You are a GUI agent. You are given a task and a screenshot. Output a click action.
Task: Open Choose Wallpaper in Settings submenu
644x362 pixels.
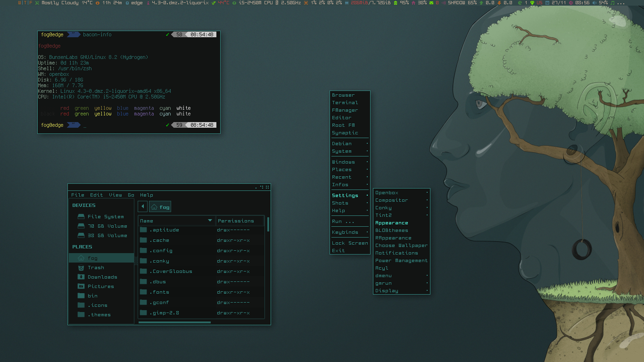(402, 246)
